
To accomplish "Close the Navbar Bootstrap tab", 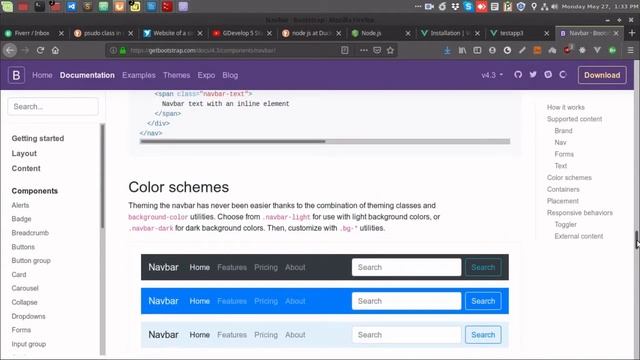I will click(x=616, y=33).
